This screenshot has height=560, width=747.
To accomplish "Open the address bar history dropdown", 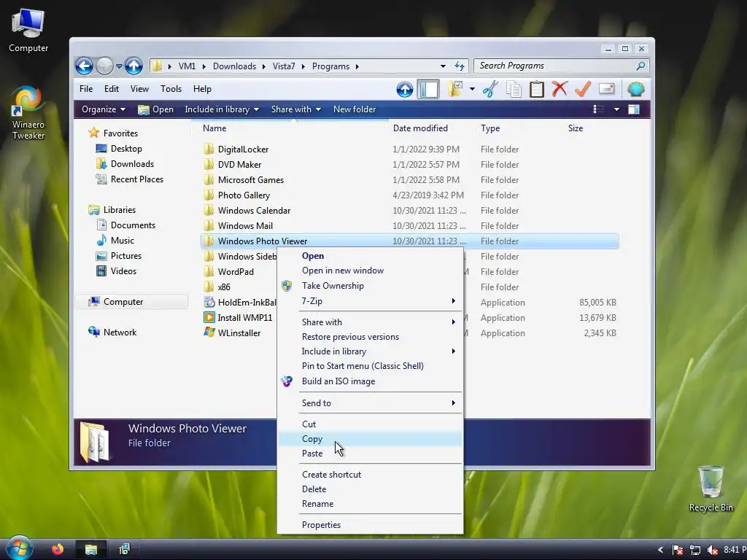I will pos(443,66).
